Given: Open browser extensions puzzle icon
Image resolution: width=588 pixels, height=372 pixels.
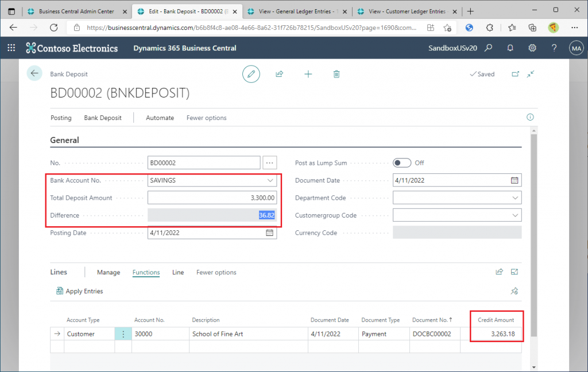Looking at the screenshot, I should click(x=489, y=28).
